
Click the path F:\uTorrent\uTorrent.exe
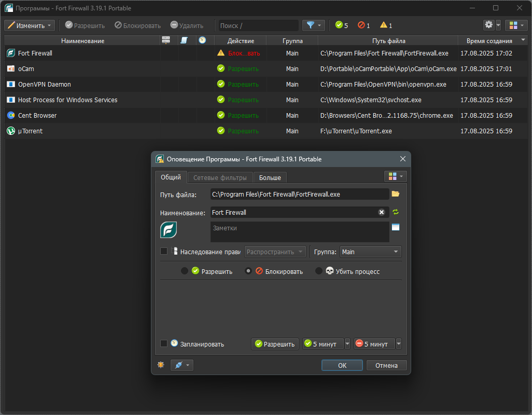pyautogui.click(x=356, y=131)
